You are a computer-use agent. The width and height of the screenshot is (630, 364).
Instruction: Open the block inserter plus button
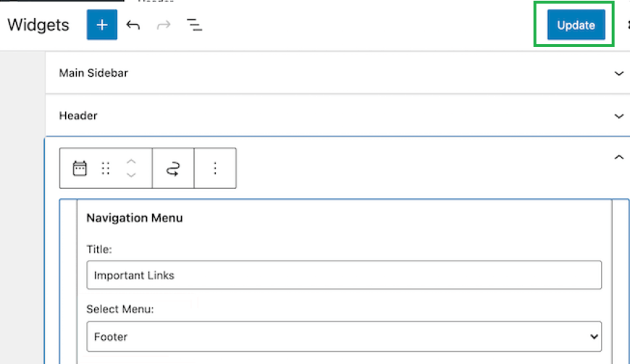point(102,25)
